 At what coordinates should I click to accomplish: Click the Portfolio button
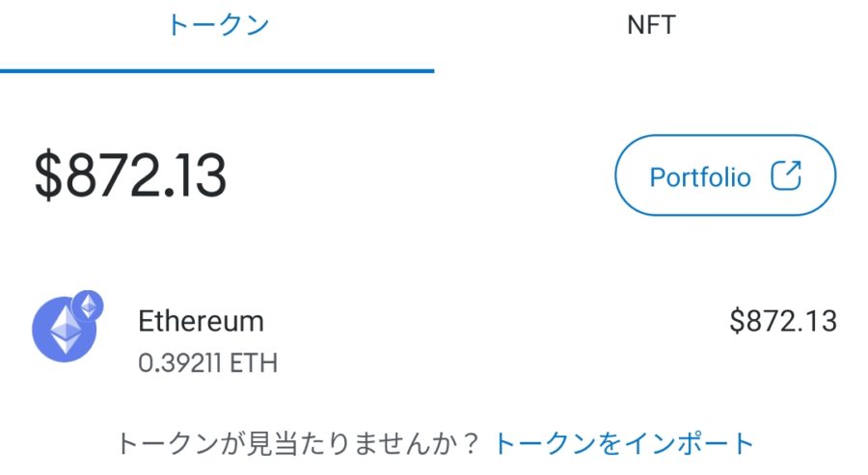click(x=724, y=175)
